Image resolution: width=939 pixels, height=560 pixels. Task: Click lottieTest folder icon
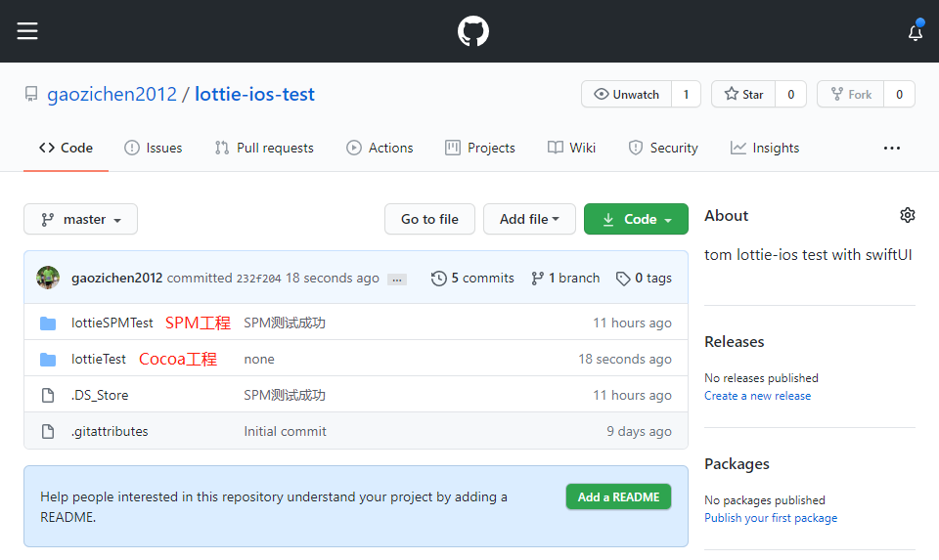(x=48, y=360)
